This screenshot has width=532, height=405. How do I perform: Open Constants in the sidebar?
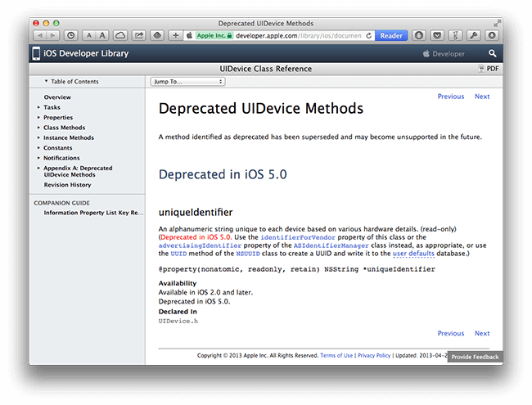pos(57,148)
